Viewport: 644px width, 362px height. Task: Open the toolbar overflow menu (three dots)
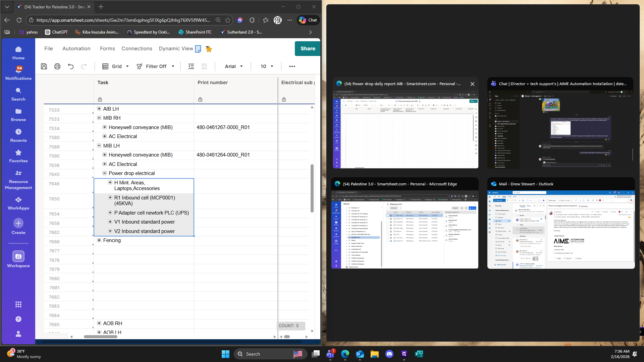click(x=292, y=66)
